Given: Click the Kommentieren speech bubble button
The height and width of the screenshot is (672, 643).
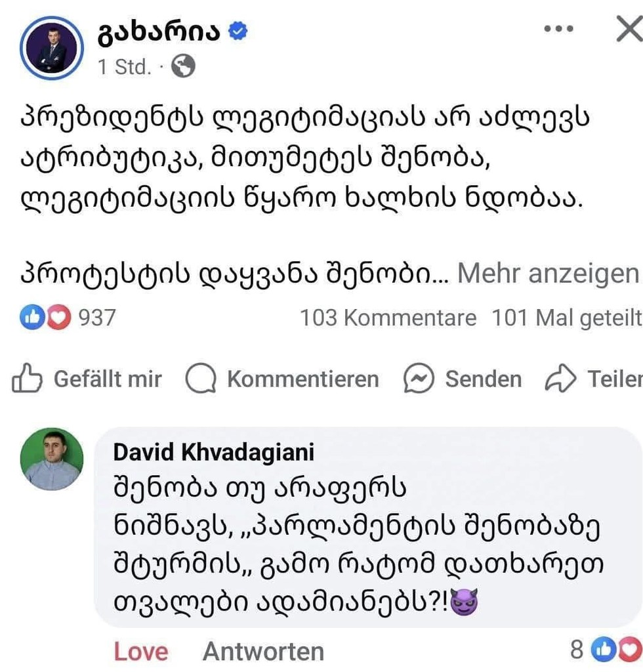Looking at the screenshot, I should (283, 379).
